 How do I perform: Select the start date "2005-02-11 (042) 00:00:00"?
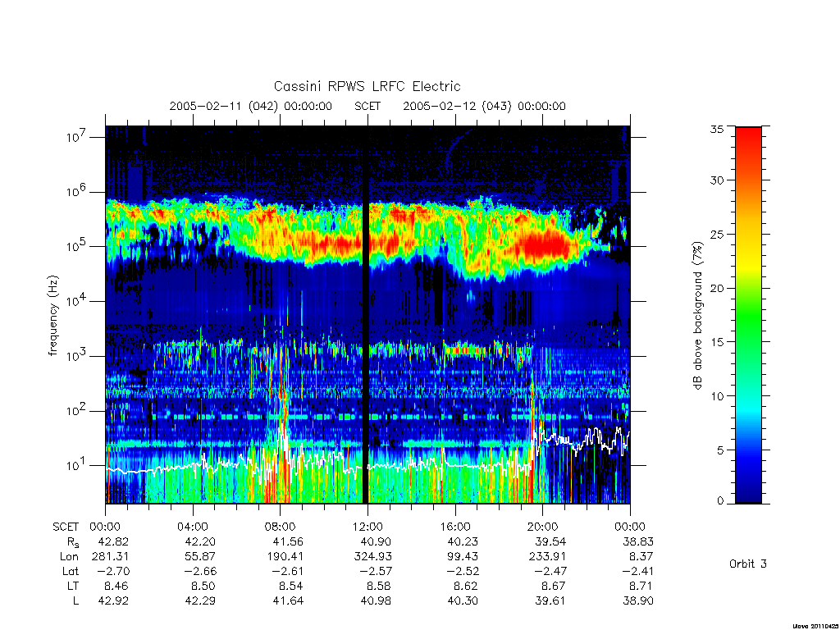pos(251,106)
